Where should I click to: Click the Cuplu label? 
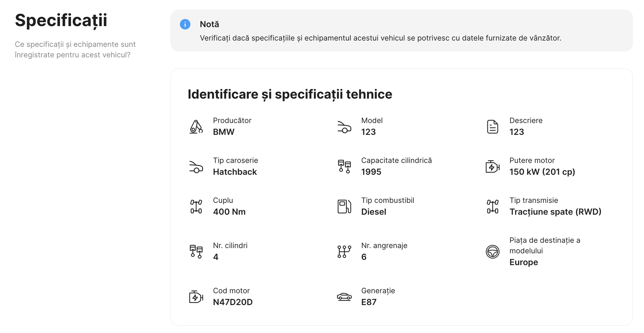click(223, 201)
